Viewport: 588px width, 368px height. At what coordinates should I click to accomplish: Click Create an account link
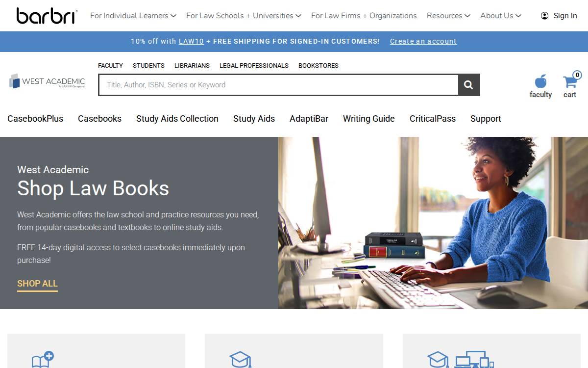[423, 41]
